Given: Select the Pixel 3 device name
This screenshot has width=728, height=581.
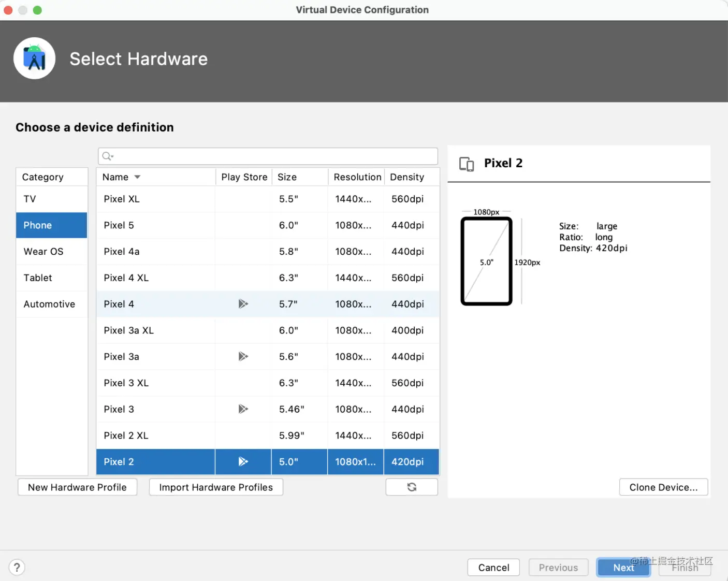Looking at the screenshot, I should pos(119,409).
